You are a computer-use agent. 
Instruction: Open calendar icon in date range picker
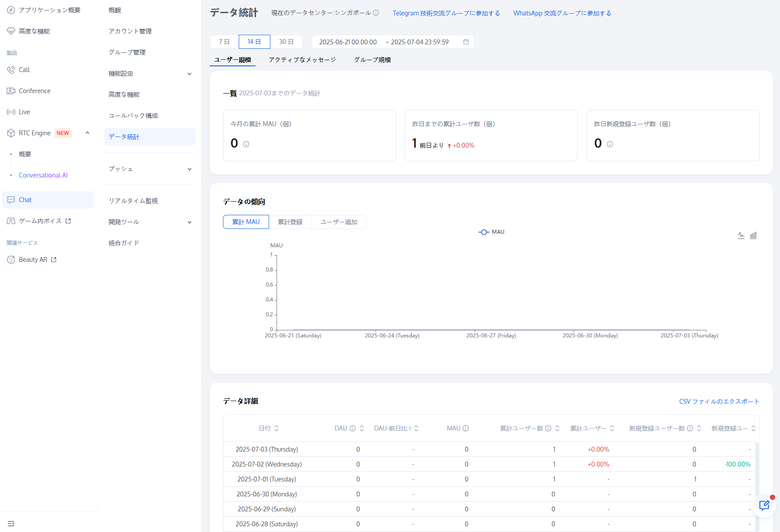click(x=466, y=42)
